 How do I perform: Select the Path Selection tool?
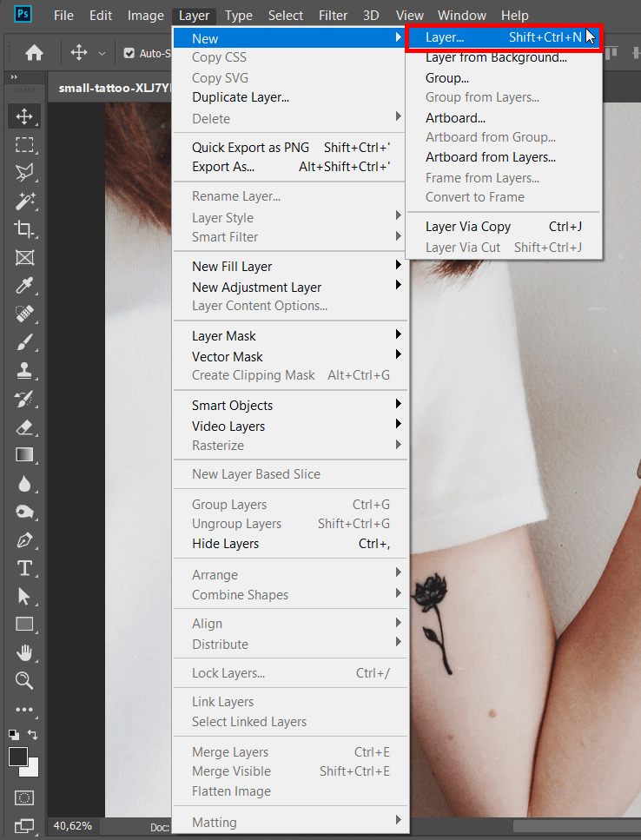coord(24,596)
